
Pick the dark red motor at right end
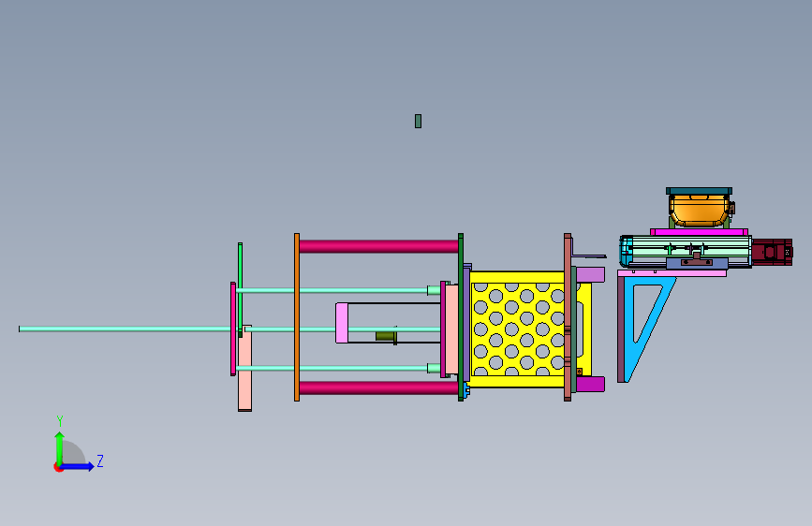pyautogui.click(x=772, y=252)
